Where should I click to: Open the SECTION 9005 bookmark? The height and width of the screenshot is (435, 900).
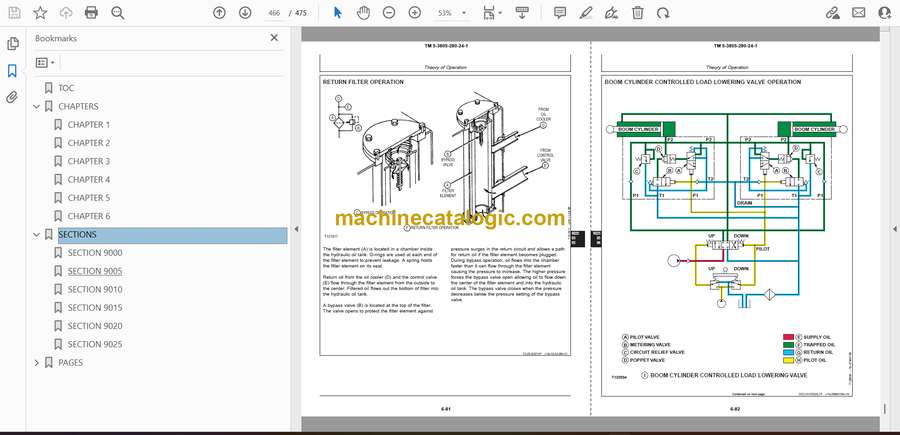pyautogui.click(x=94, y=271)
